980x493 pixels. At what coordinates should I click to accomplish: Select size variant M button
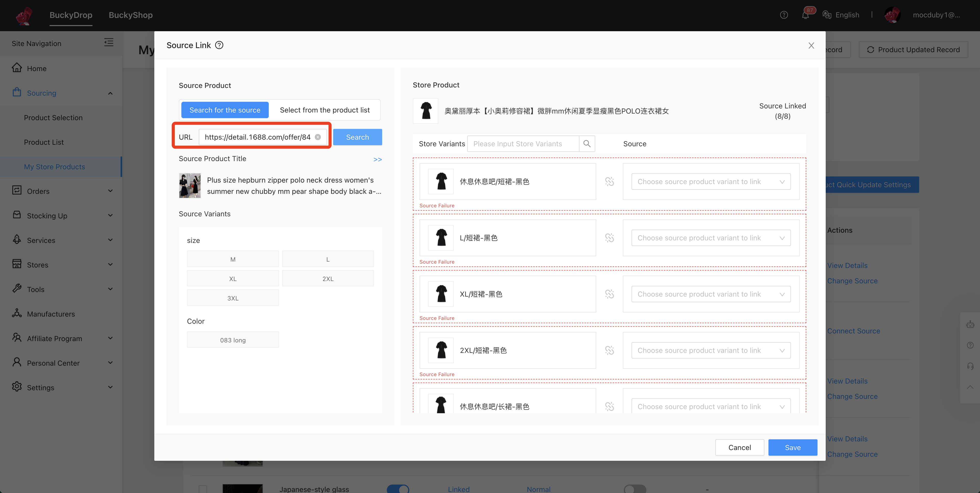[232, 259]
